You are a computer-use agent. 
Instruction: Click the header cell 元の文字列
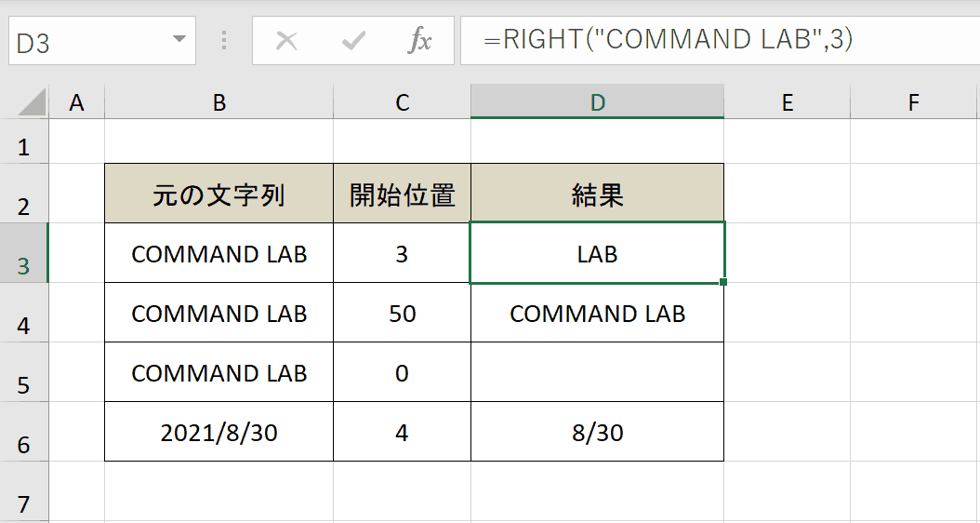coord(219,194)
